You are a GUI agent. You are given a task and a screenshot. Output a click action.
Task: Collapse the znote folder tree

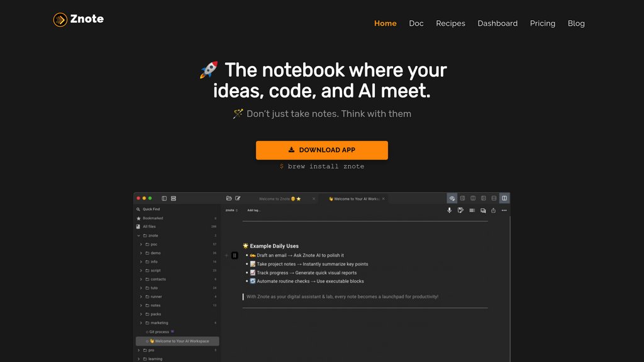tap(138, 235)
